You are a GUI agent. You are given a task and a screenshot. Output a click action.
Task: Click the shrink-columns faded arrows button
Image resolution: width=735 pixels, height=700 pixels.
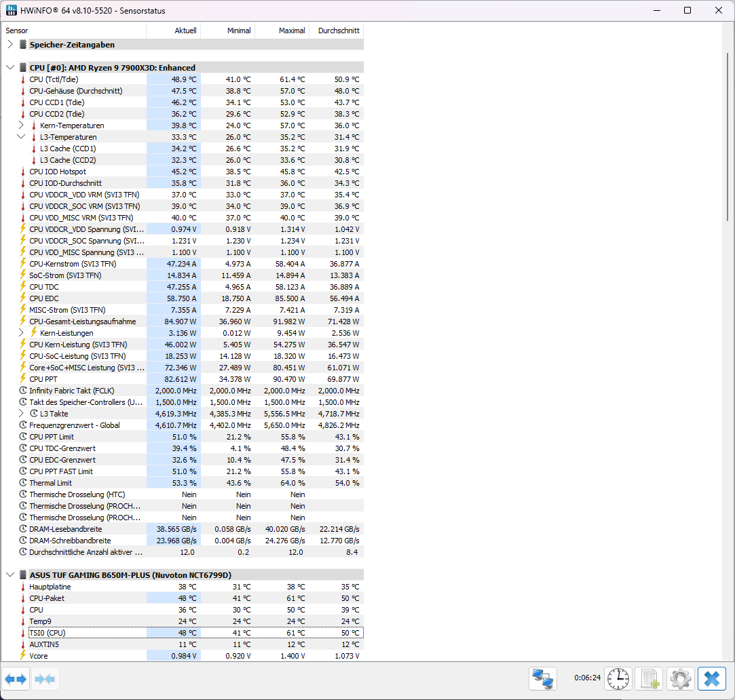[x=45, y=679]
